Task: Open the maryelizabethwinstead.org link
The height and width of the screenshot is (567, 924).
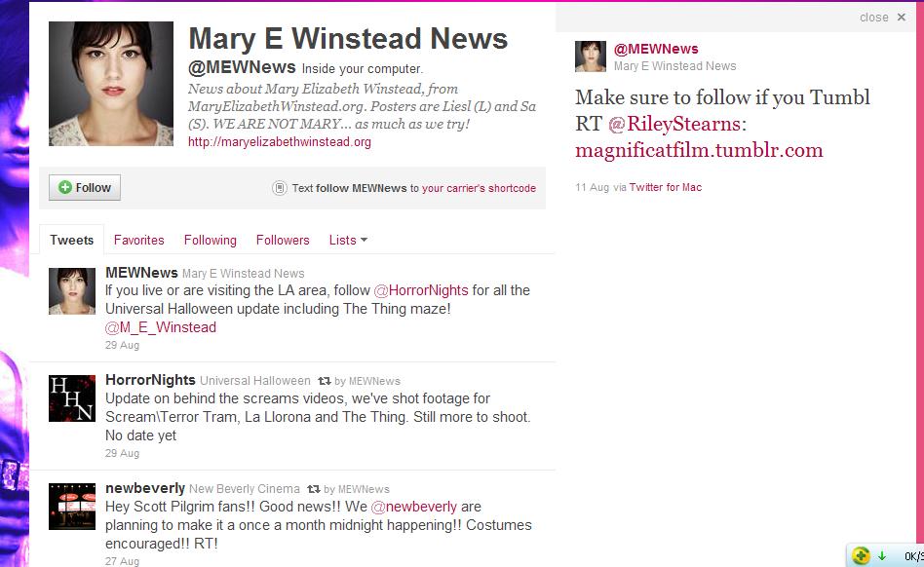Action: tap(280, 142)
